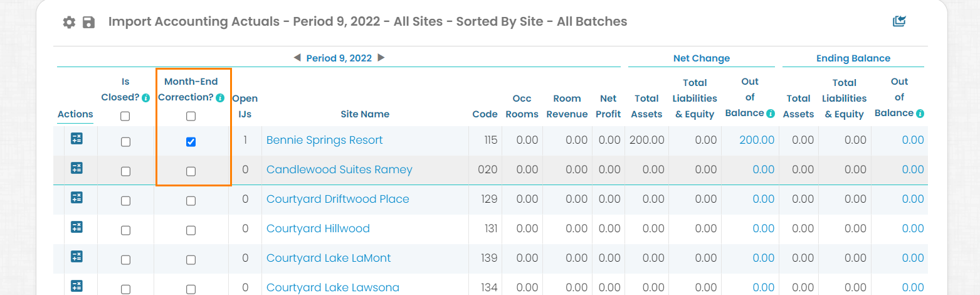The image size is (980, 295).
Task: Open calculator action for Candlewood Suites Ramey
Action: point(76,168)
